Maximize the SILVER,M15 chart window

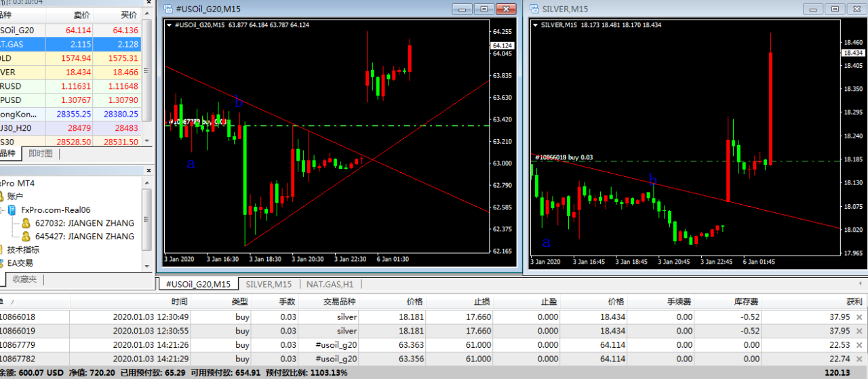click(x=835, y=9)
